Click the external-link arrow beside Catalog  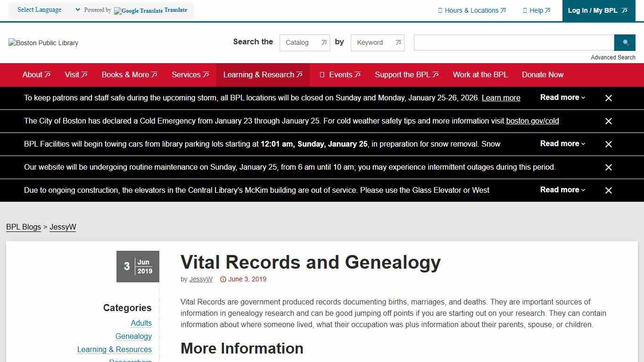[323, 42]
